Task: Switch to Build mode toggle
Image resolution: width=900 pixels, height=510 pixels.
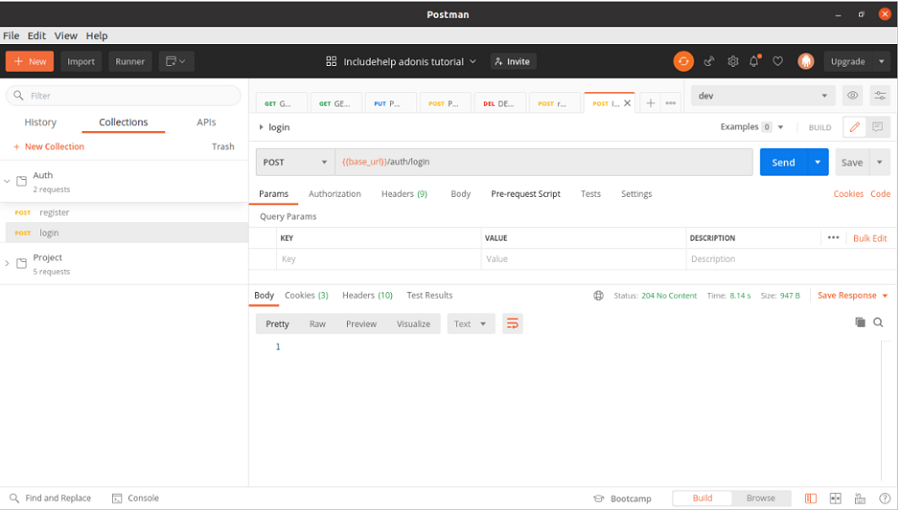Action: (703, 498)
